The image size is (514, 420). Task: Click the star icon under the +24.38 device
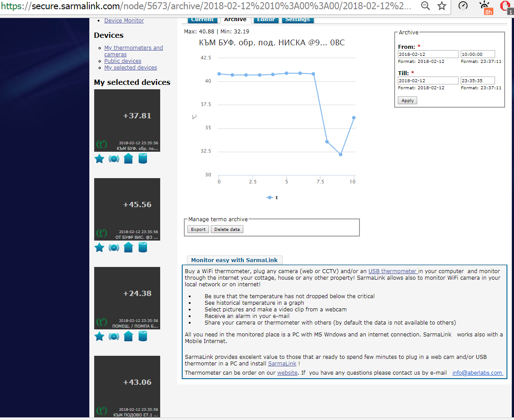point(99,336)
